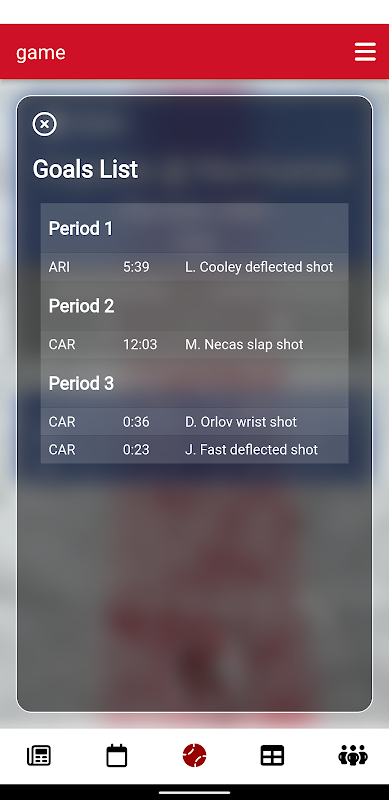The image size is (389, 800).
Task: Open the news tab icon
Action: 39,756
